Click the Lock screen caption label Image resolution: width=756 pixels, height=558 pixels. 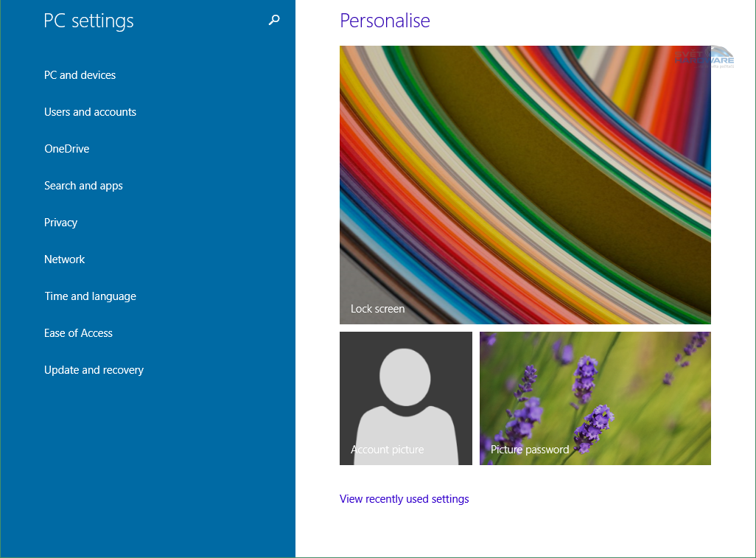click(377, 309)
